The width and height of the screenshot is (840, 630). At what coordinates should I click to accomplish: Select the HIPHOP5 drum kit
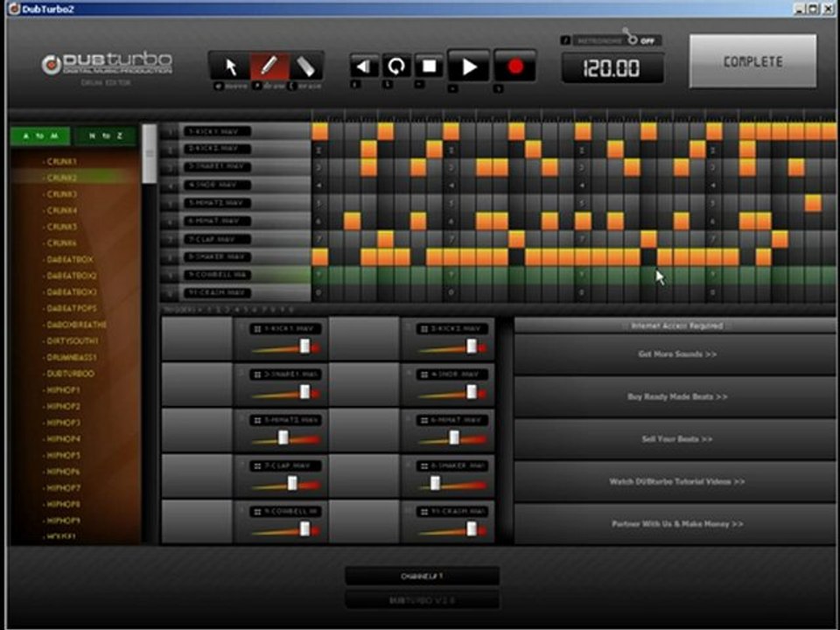pos(63,455)
